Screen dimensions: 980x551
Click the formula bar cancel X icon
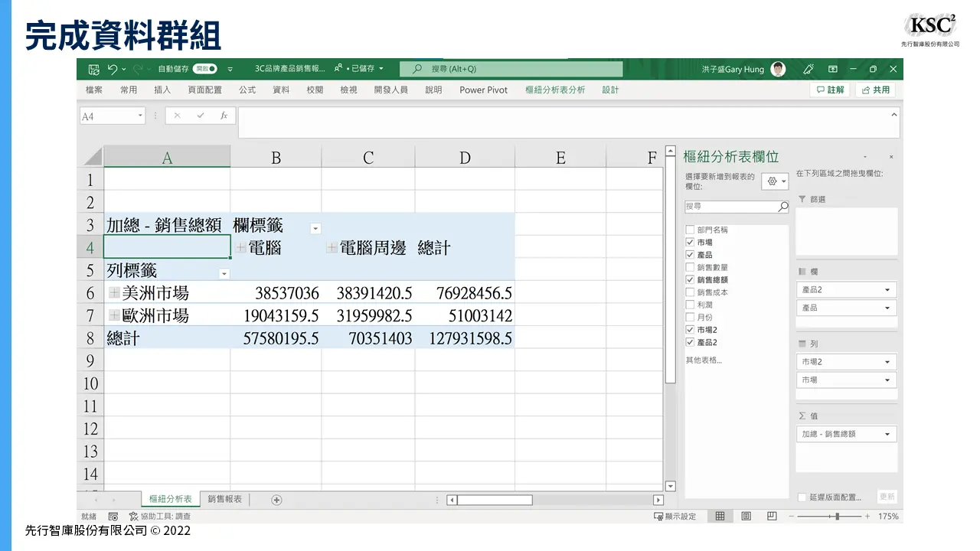177,116
